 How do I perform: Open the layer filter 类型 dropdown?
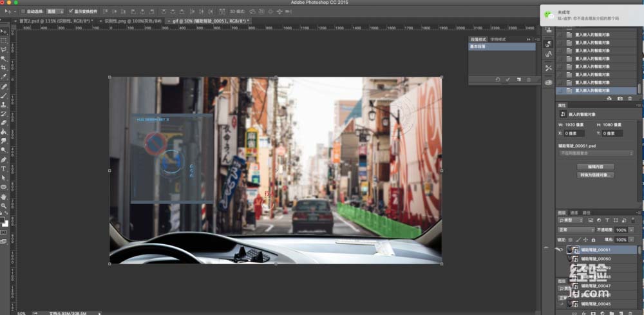[569, 220]
